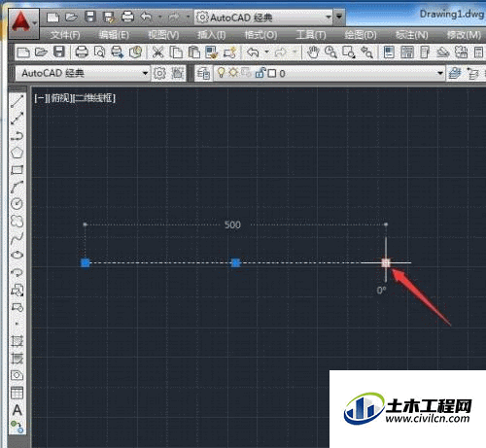Open the 视图(V) menu
Screen dimensions: 486x448
tap(163, 35)
